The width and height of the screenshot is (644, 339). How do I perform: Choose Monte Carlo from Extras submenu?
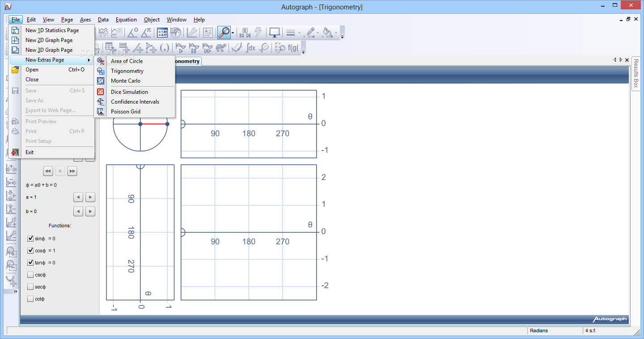(135, 81)
